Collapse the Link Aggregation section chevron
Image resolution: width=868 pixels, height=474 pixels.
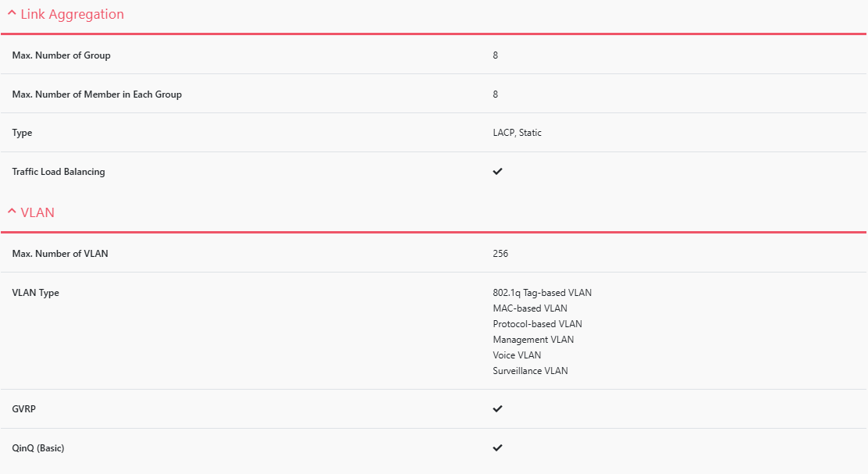pos(12,14)
